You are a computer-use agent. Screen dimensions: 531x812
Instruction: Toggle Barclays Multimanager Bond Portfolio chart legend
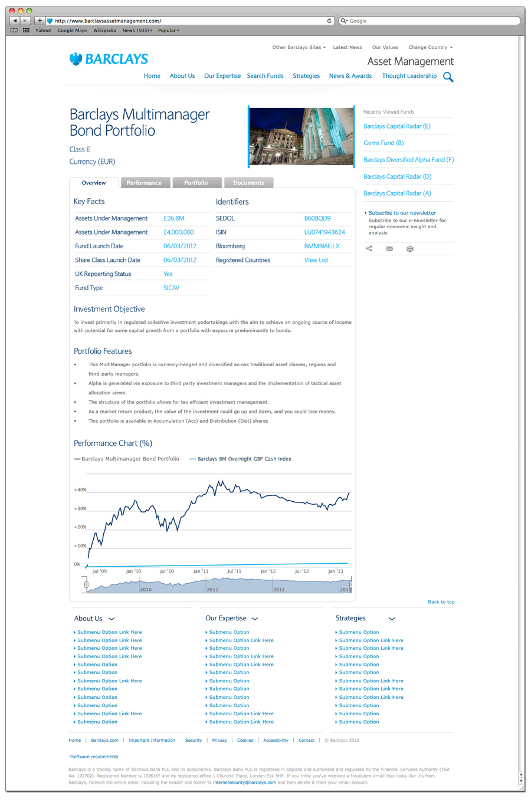pyautogui.click(x=127, y=459)
